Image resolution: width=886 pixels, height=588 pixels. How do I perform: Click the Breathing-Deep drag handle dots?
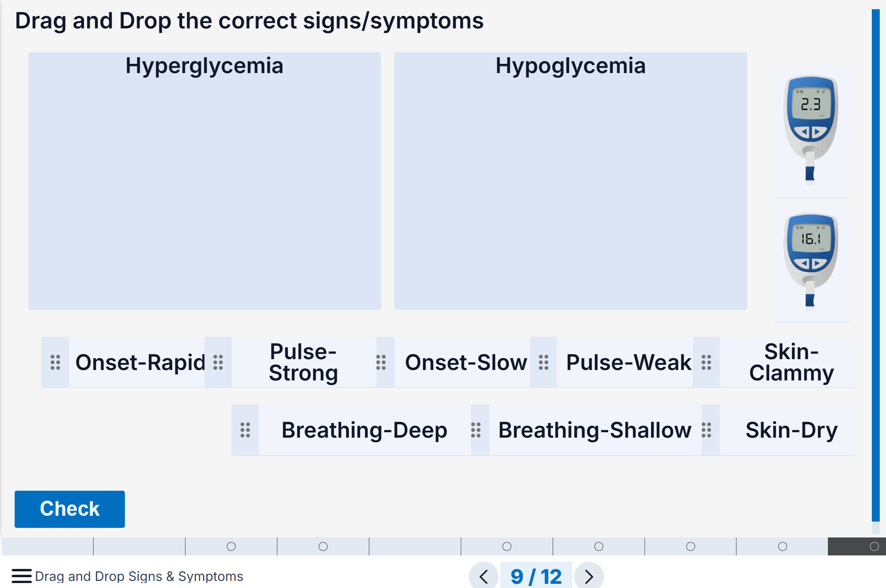tap(245, 430)
